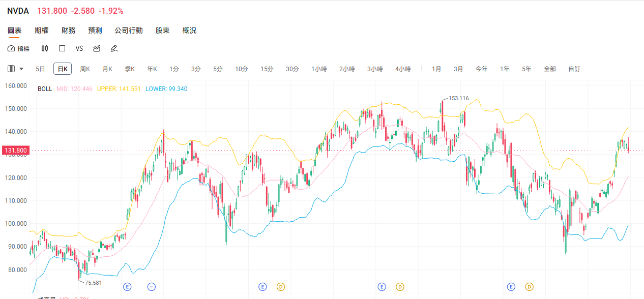Select the pencil drawing tool

114,48
